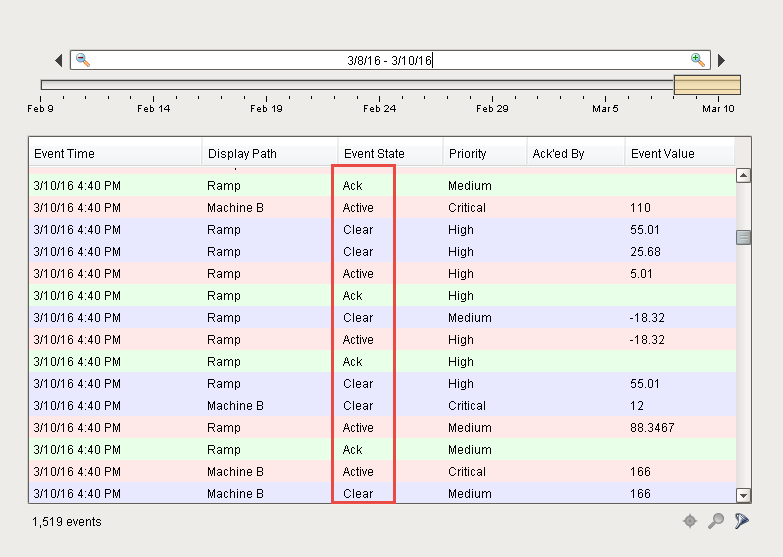The width and height of the screenshot is (783, 557).
Task: Sort by Event Time column header
Action: (115, 153)
